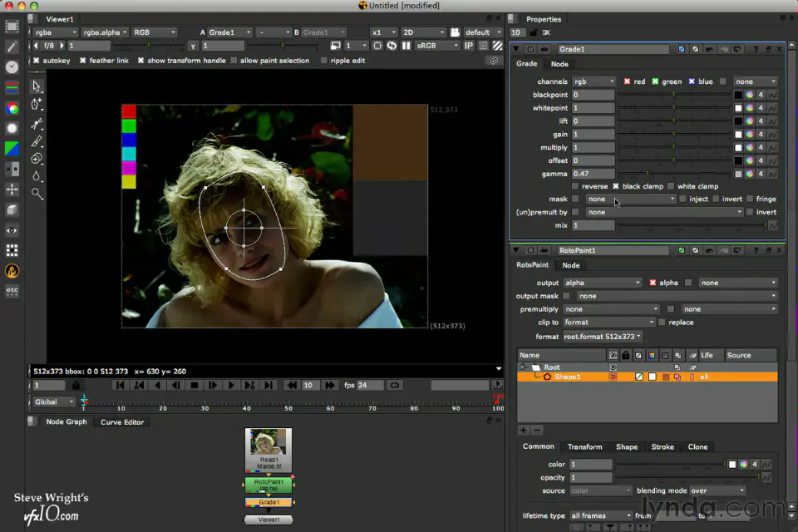Screen dimensions: 798x532
Task: Open the Views nodes menu (eye icon)
Action: tap(12, 230)
